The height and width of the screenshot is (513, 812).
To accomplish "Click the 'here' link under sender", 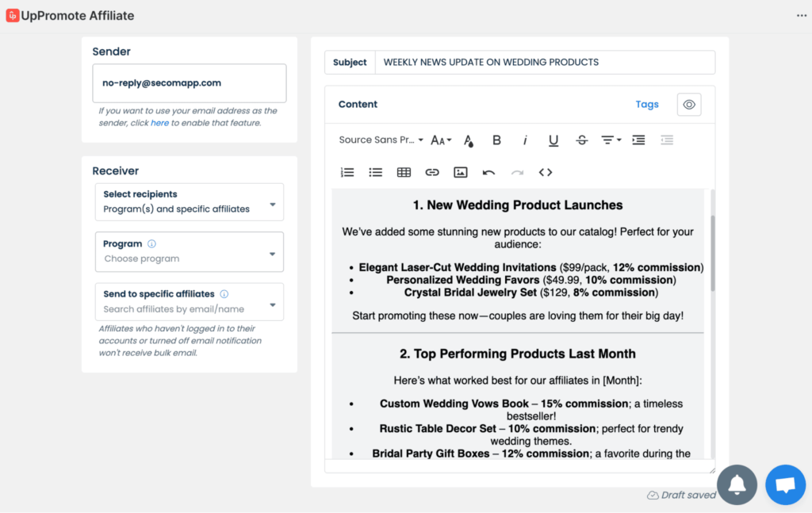I will click(159, 123).
